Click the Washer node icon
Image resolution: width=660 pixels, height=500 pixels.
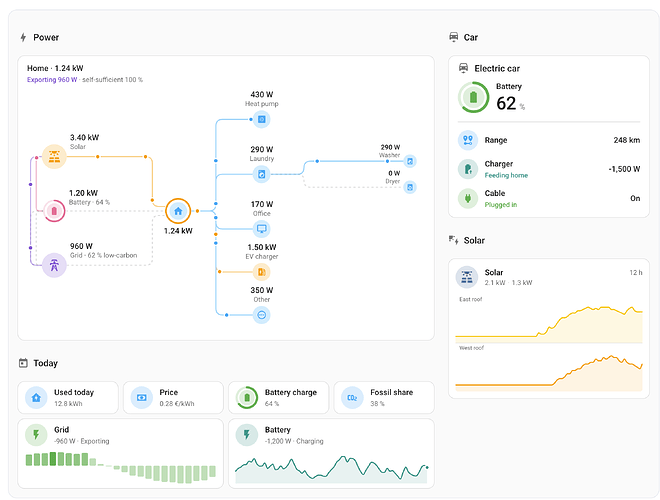tap(410, 161)
